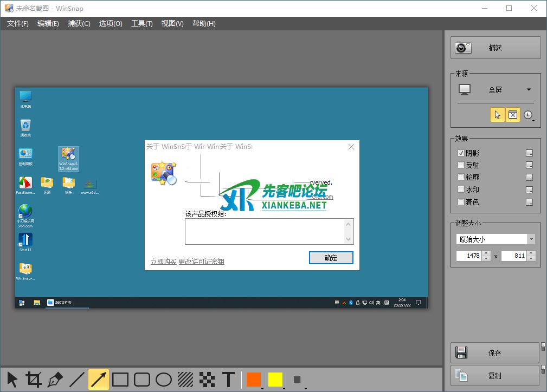Pick the Rectangle shape tool
The height and width of the screenshot is (392, 547).
click(x=120, y=380)
